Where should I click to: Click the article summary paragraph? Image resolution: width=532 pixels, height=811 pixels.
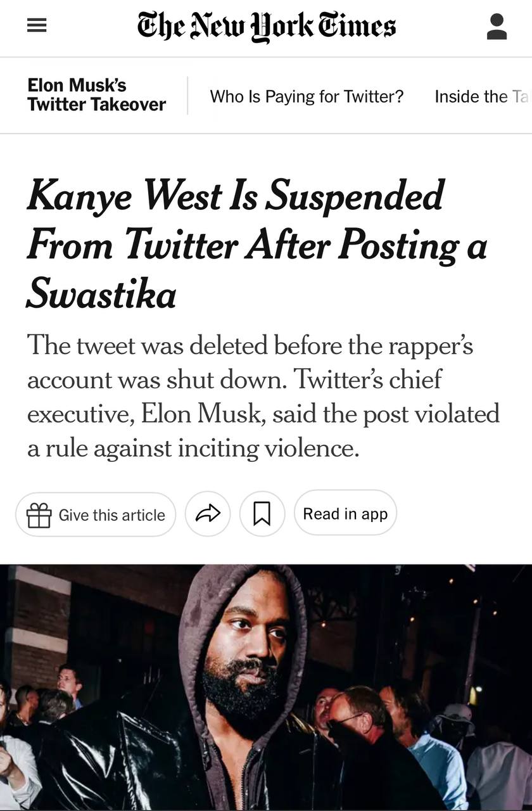[x=263, y=397]
